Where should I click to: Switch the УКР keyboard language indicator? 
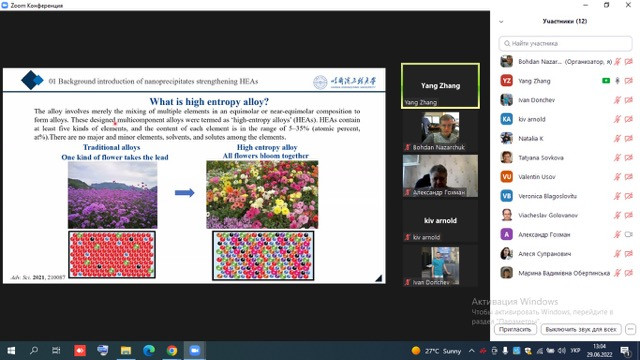576,351
